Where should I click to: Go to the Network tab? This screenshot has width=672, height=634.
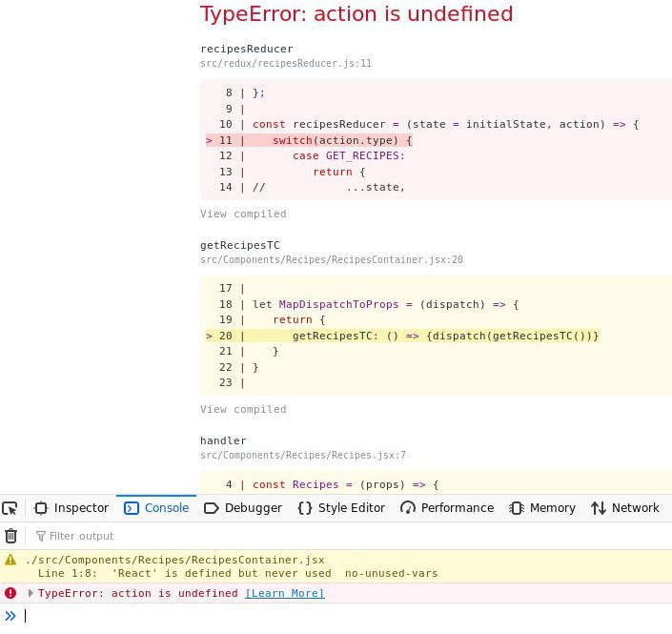625,508
